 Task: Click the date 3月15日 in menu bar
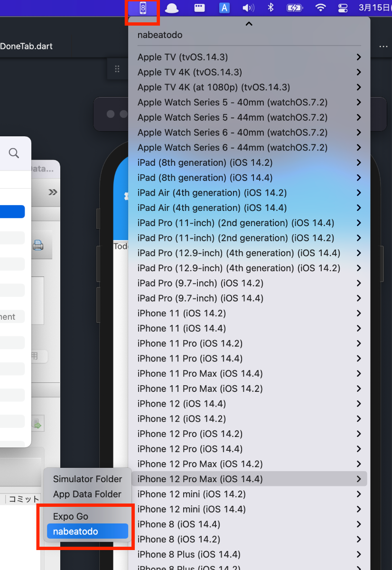(x=375, y=8)
